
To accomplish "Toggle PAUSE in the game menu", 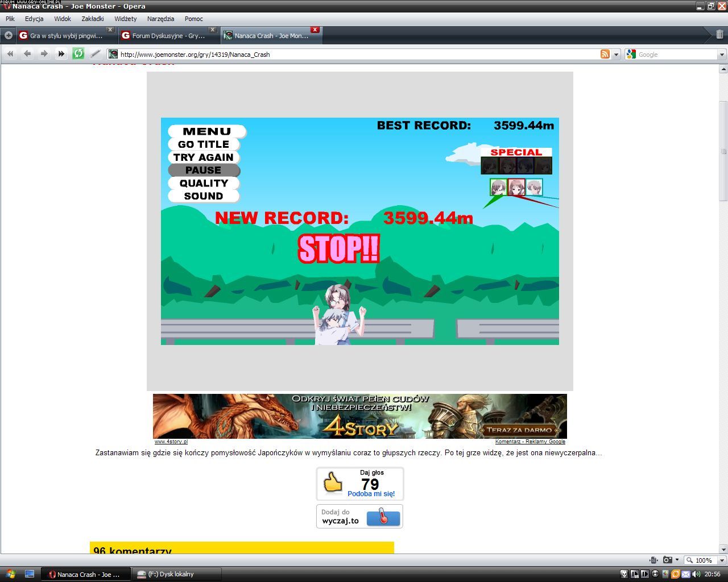I will click(x=204, y=170).
